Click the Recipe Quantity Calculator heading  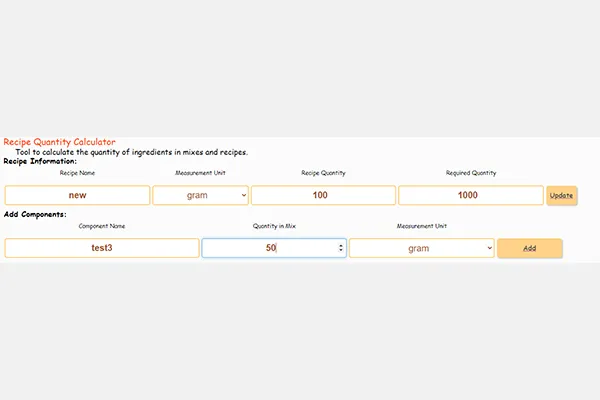(x=59, y=142)
